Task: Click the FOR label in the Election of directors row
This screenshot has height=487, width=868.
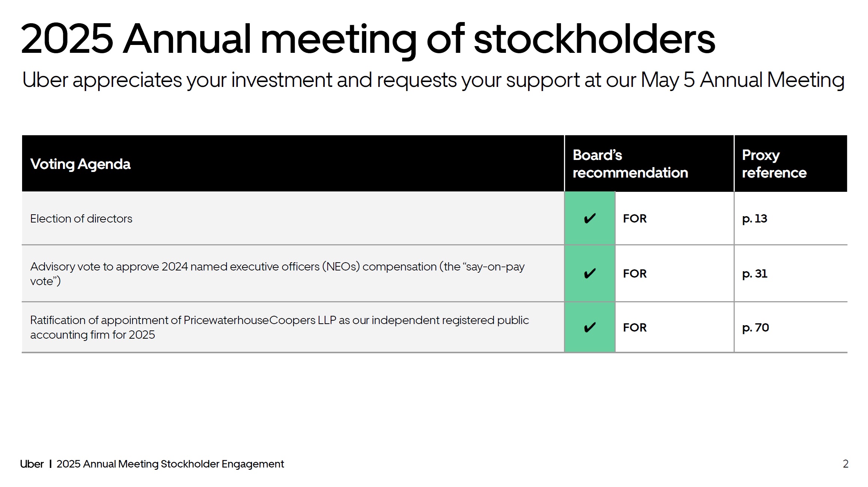Action: 635,218
